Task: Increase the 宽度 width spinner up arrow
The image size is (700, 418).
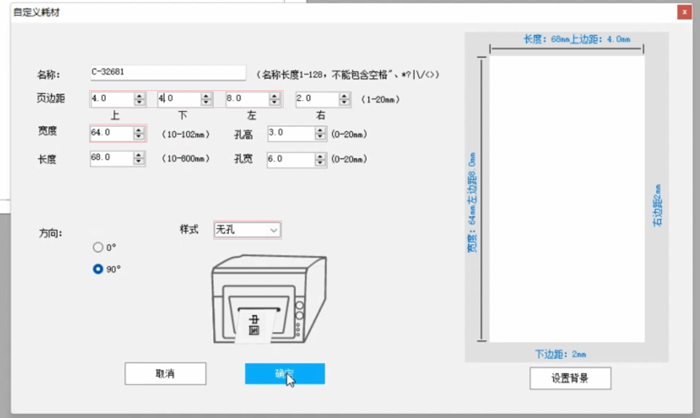Action: [139, 130]
